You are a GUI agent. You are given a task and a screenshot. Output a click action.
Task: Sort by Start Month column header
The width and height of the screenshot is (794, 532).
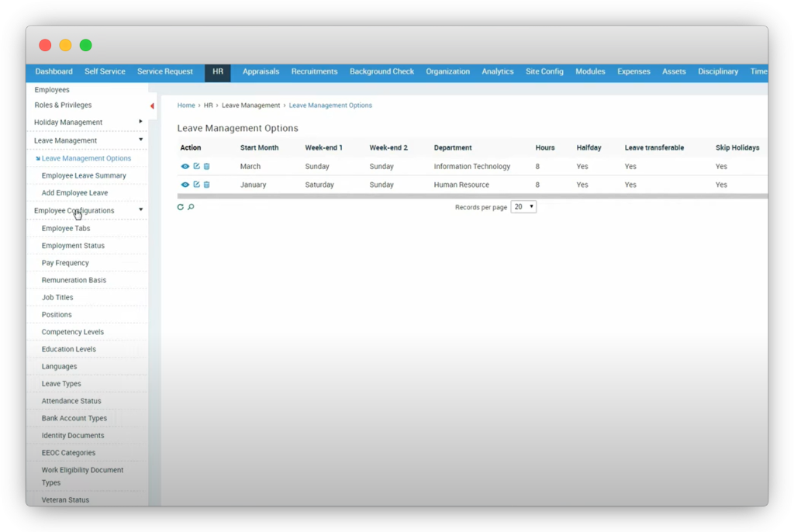pyautogui.click(x=259, y=147)
